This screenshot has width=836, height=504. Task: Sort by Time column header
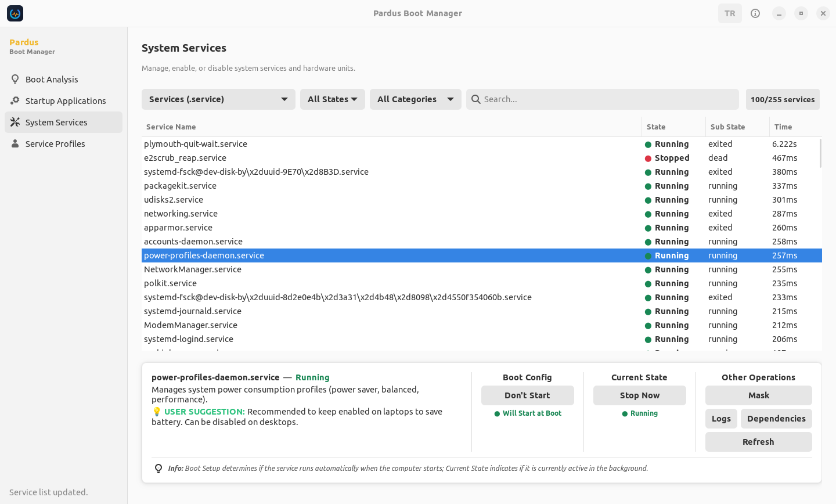click(x=796, y=127)
